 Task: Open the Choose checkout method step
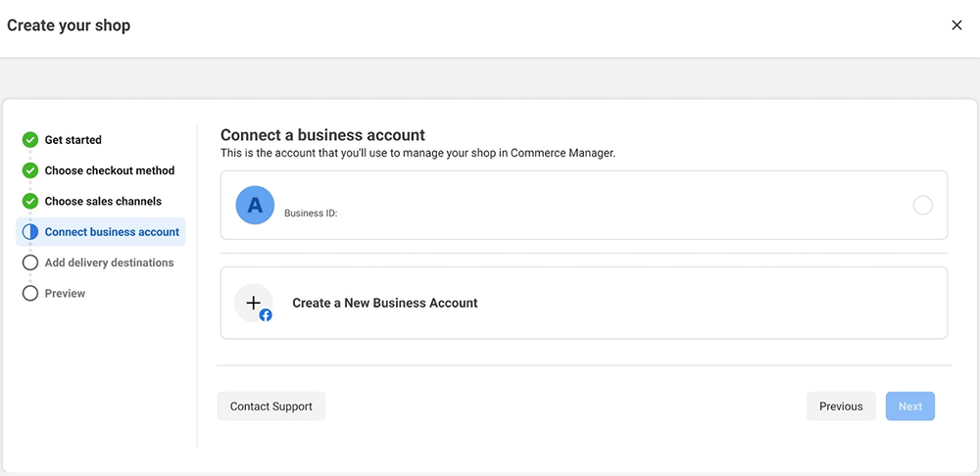[x=110, y=170]
